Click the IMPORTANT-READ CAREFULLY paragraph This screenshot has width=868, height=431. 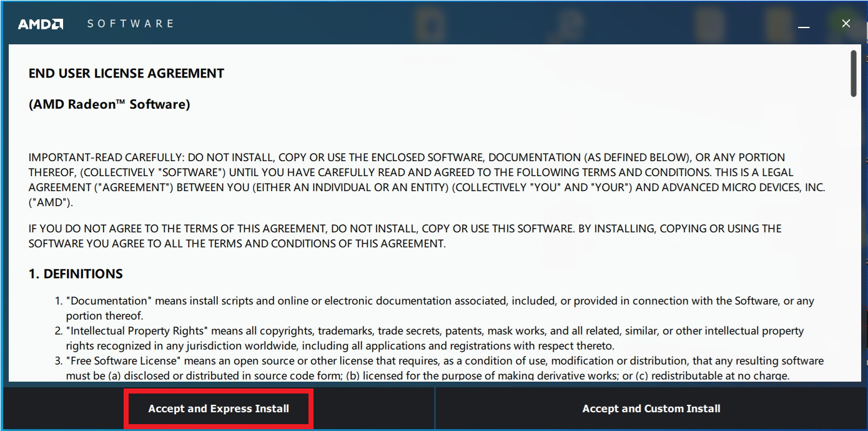[x=406, y=172]
